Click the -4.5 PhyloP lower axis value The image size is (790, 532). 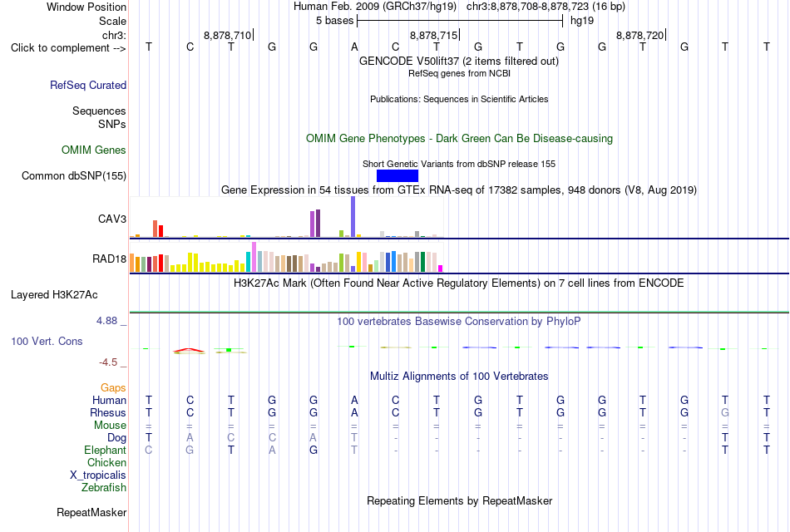point(108,362)
